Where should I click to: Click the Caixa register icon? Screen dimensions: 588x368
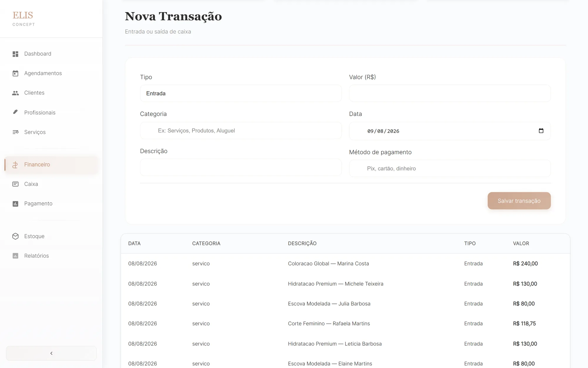pos(16,184)
